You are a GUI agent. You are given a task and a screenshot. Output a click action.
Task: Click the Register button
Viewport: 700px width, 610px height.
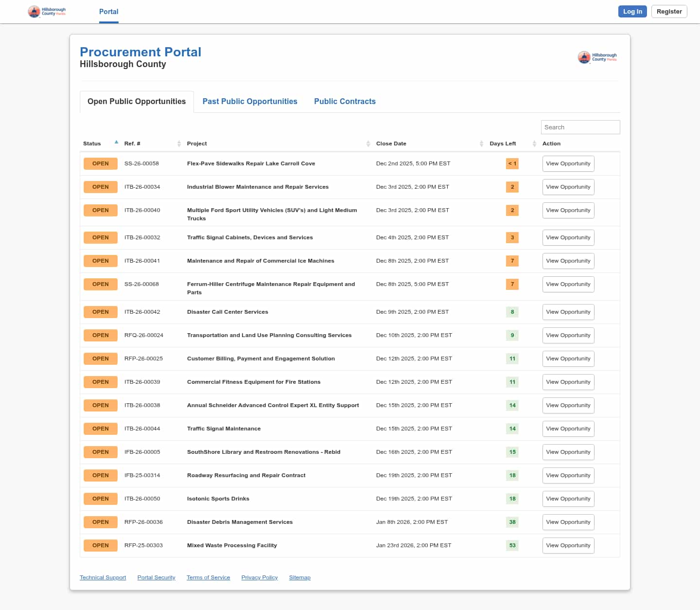669,12
